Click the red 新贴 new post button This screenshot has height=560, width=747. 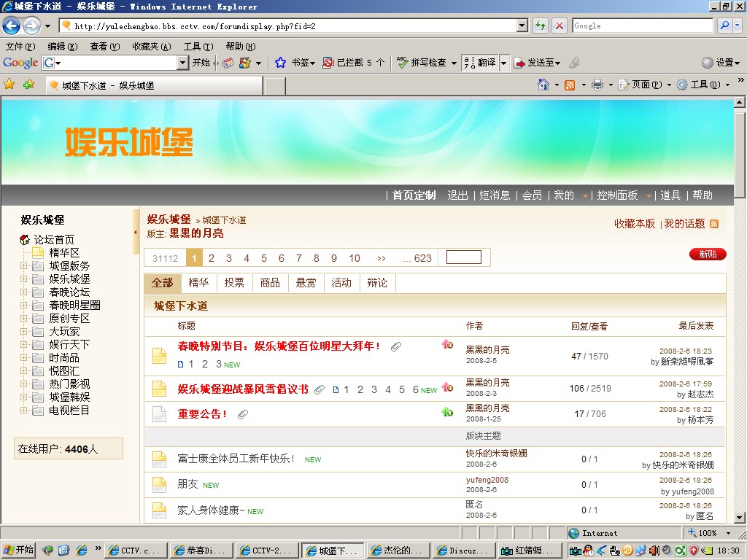pyautogui.click(x=708, y=254)
